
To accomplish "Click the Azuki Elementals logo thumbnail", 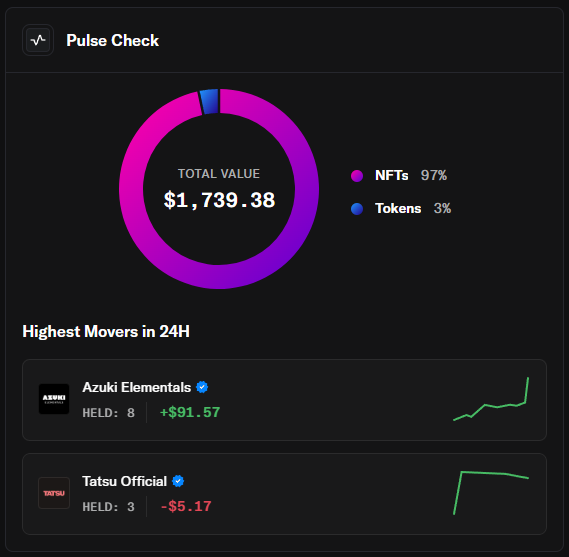I will (54, 399).
